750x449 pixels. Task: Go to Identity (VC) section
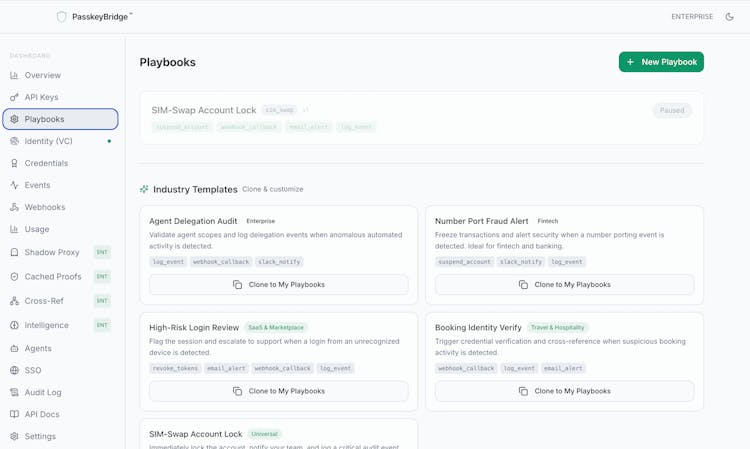click(x=48, y=141)
